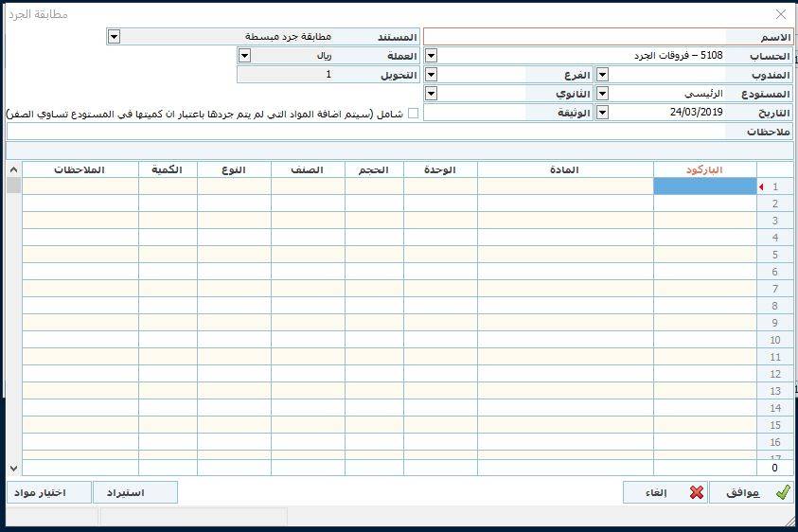Select row number 10 header
This screenshot has width=798, height=532.
(x=774, y=340)
